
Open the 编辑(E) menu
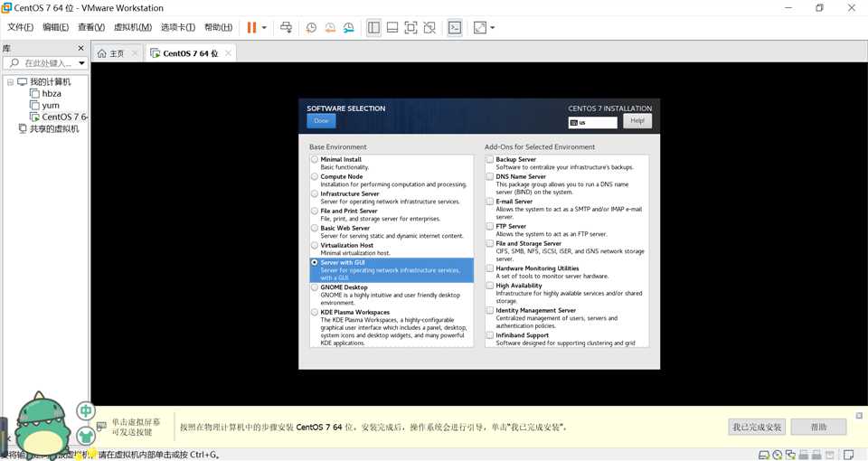[x=56, y=27]
